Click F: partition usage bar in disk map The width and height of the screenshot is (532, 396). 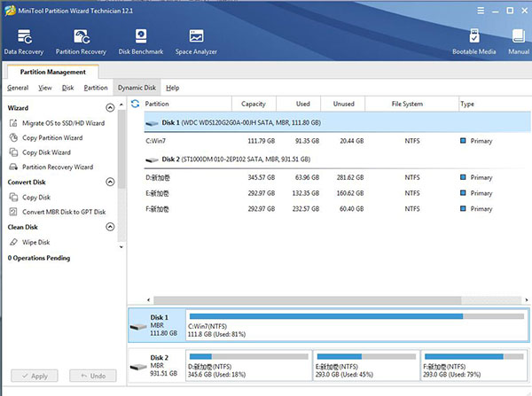tap(474, 357)
